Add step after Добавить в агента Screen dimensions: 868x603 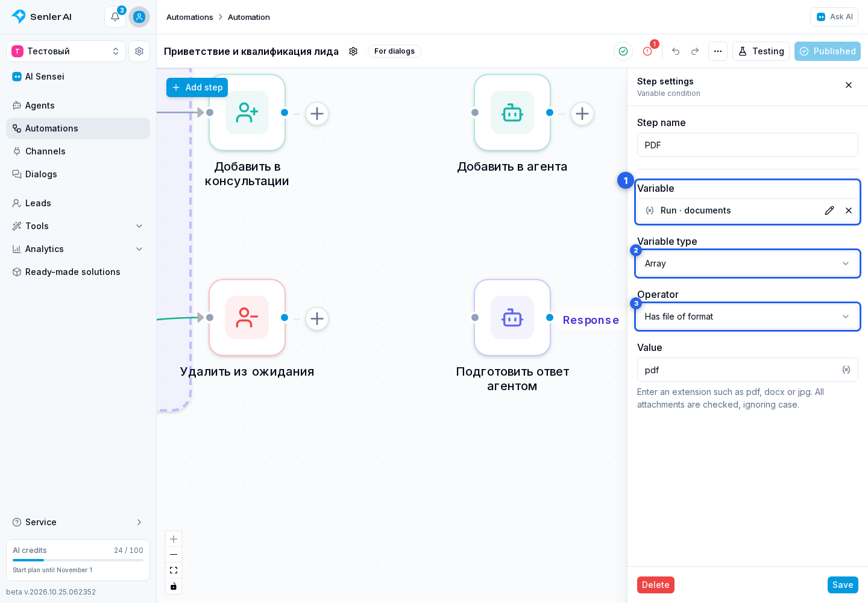(582, 113)
